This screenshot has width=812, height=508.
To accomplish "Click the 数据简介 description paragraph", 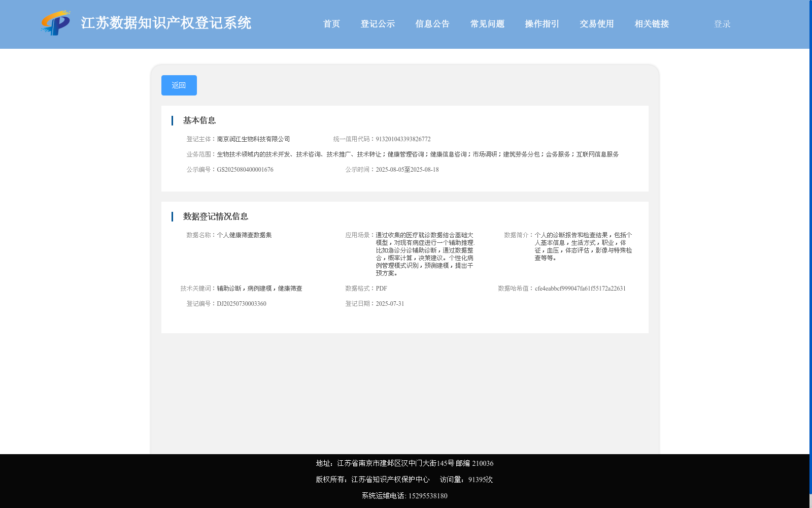I will point(583,246).
